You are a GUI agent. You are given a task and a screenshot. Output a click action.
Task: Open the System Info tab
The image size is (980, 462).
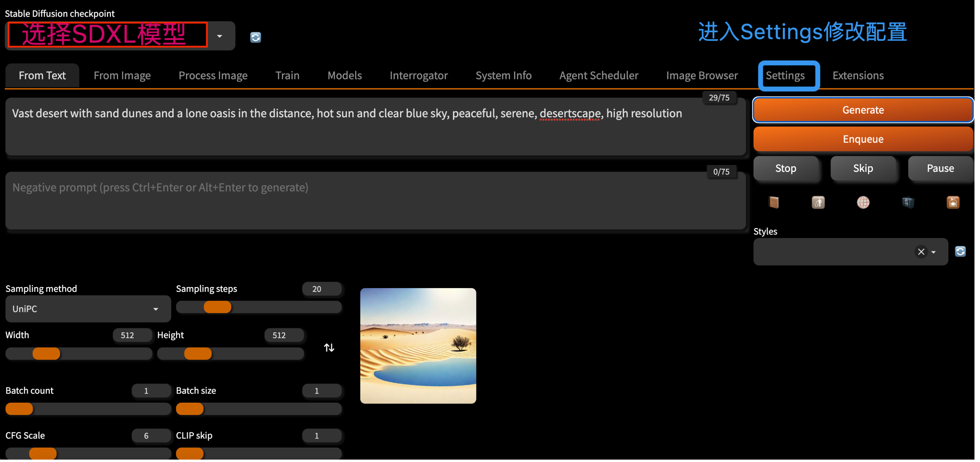point(503,75)
